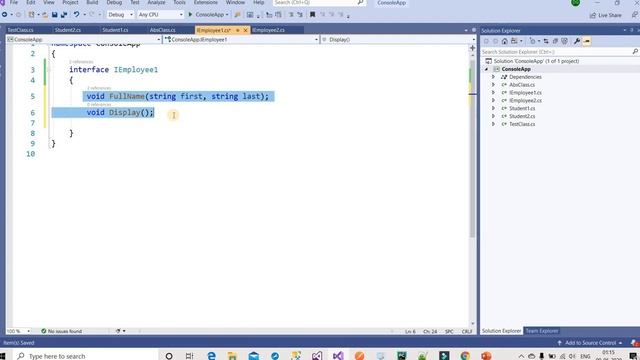Click the Home icon in Solution Explorer
The height and width of the screenshot is (360, 640).
[x=504, y=41]
